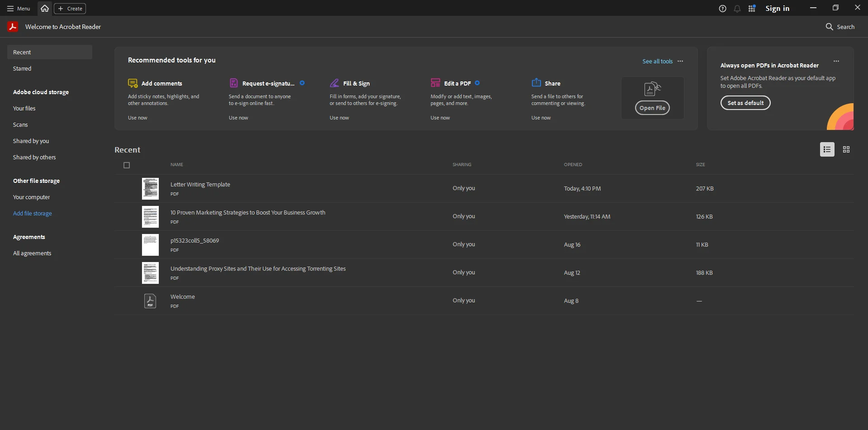Open the hamburger Menu

19,9
